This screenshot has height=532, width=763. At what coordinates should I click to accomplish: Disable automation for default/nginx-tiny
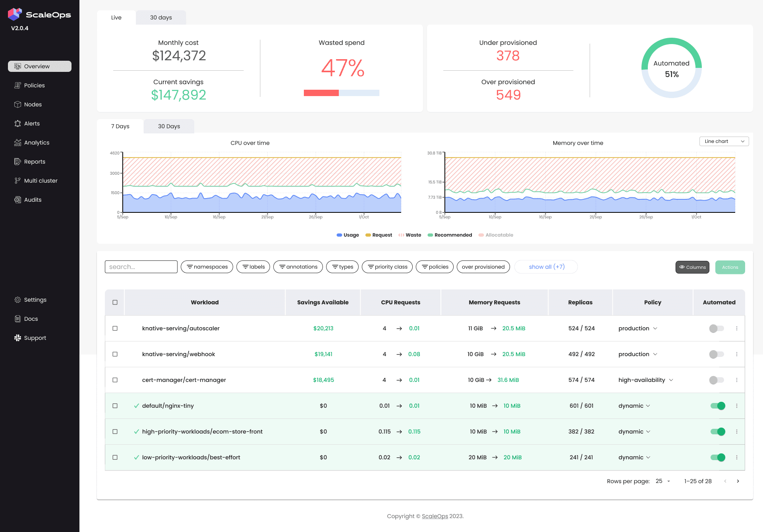click(717, 406)
